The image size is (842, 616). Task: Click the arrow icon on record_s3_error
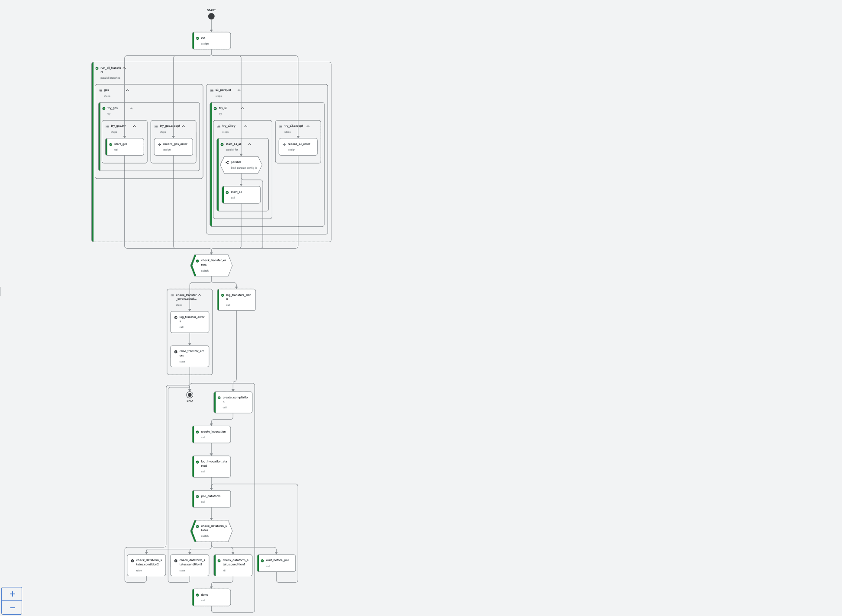pos(284,144)
